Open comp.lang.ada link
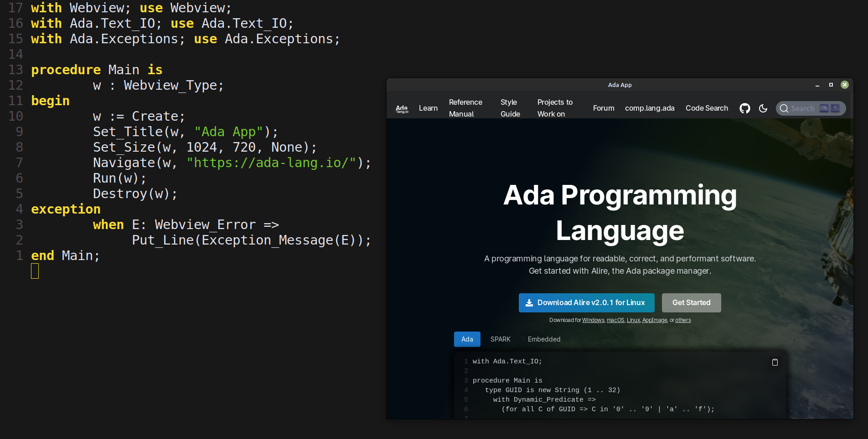This screenshot has width=868, height=439. [x=650, y=108]
